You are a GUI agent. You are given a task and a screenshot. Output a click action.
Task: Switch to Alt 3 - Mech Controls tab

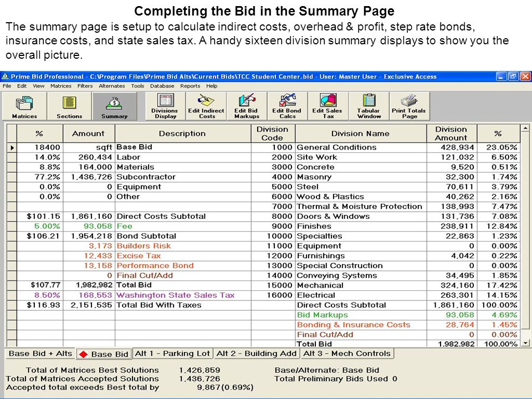click(x=347, y=354)
